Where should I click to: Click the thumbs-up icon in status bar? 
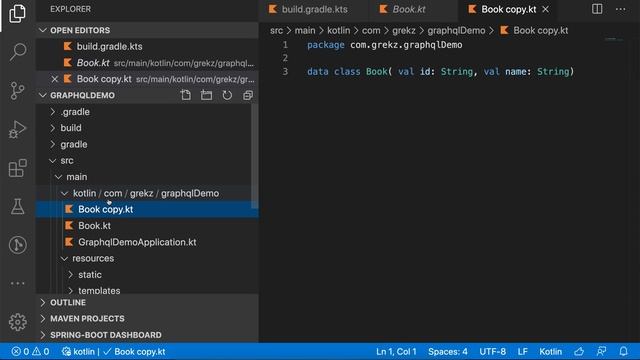(579, 351)
